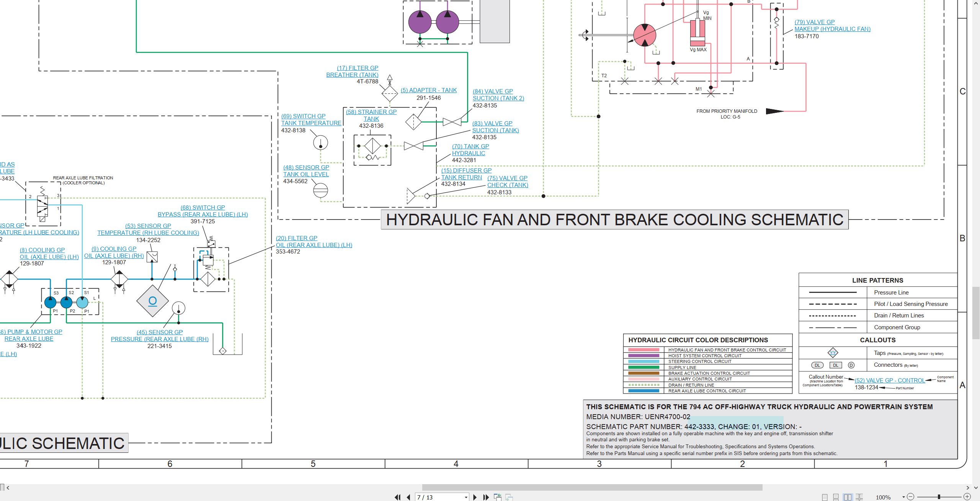Screen dimensions: 980x501
Task: Click BRAKE ACTUATION CONTROL CIRCUIT legend row
Action: coord(707,373)
